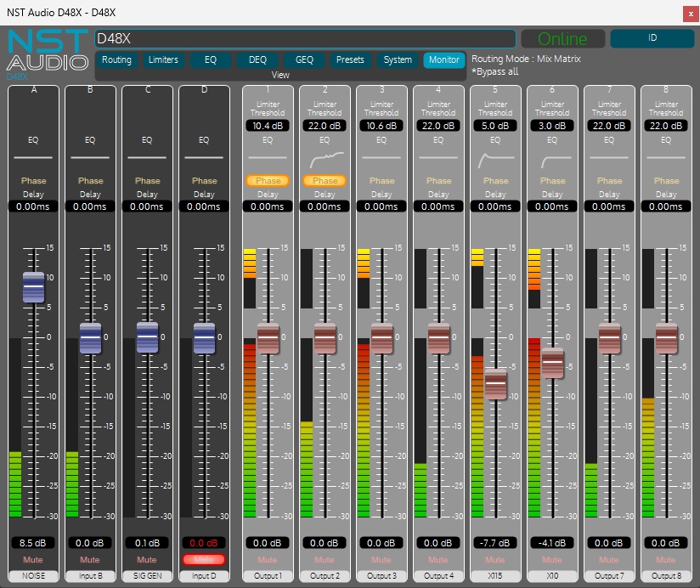
Task: Select the Monitor view tab
Action: click(x=444, y=59)
